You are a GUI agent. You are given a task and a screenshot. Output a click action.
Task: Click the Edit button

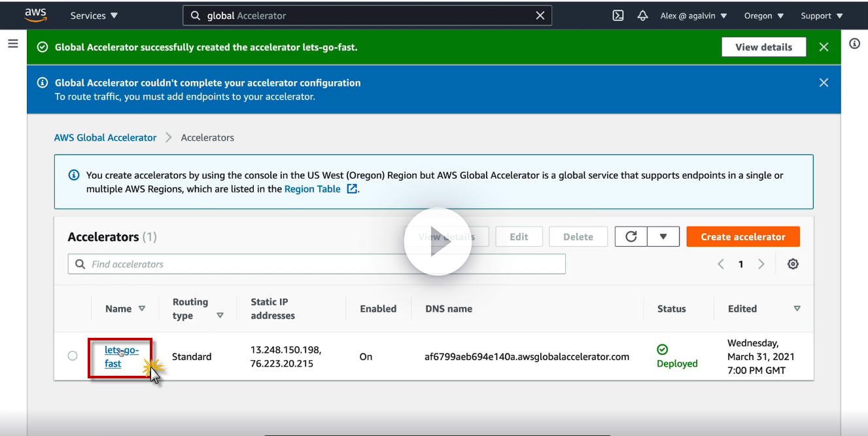point(519,237)
